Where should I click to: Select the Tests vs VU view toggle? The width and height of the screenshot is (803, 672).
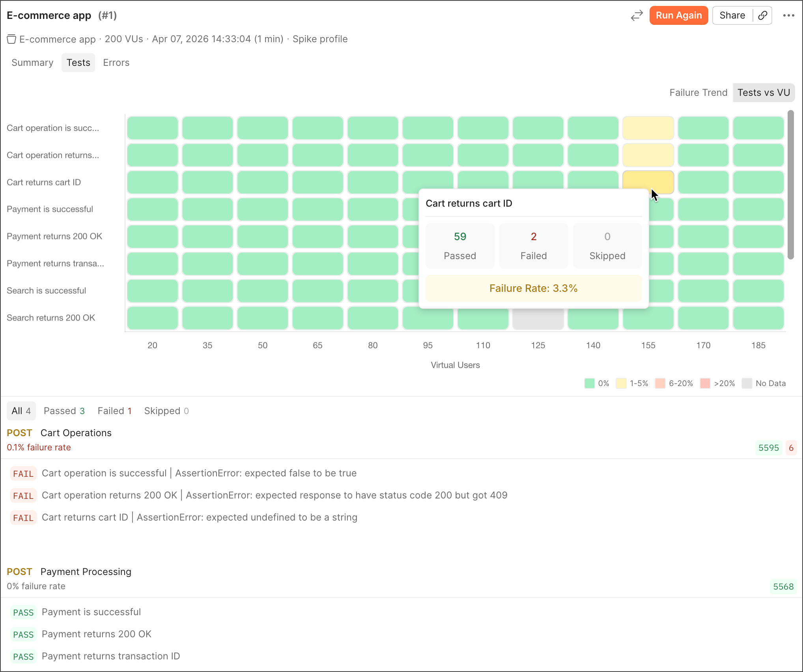tap(764, 92)
